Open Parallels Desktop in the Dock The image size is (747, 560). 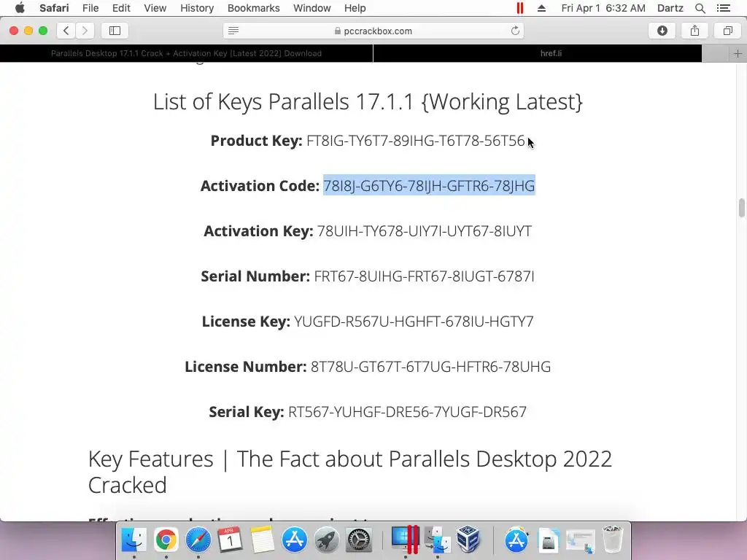point(406,540)
